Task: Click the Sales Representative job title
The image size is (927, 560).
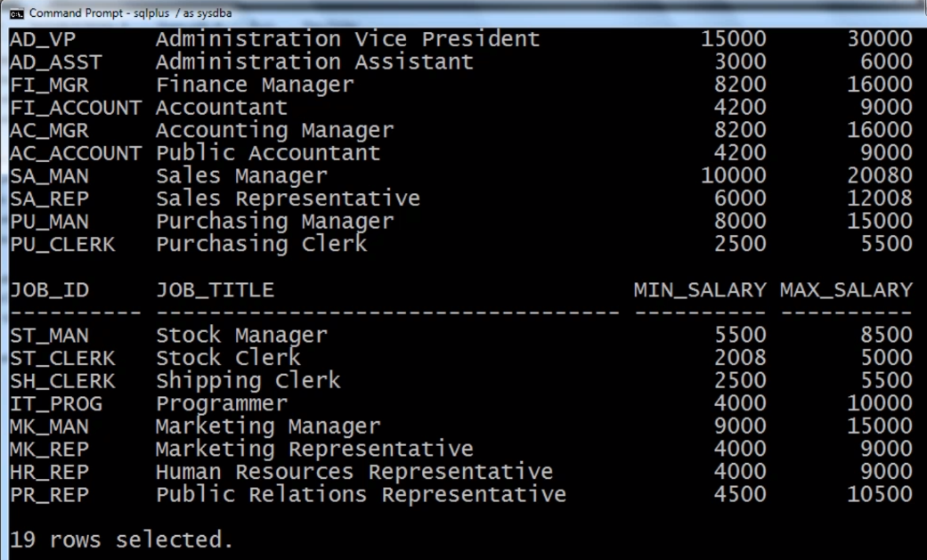Action: [x=288, y=198]
